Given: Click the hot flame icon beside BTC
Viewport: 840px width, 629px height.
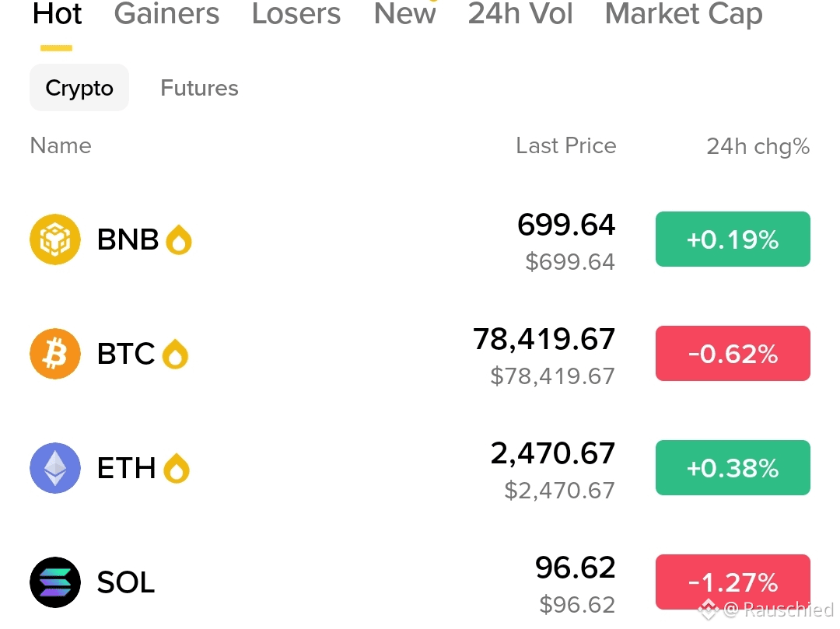Looking at the screenshot, I should [x=175, y=355].
